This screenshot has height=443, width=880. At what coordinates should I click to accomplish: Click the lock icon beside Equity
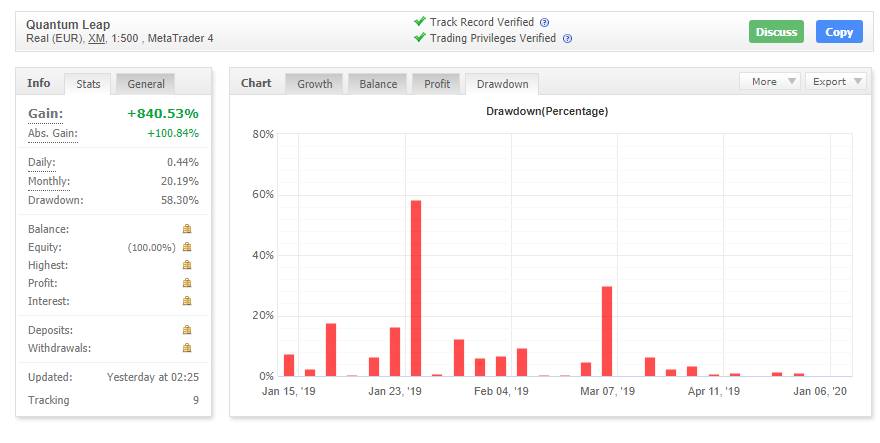coord(187,247)
